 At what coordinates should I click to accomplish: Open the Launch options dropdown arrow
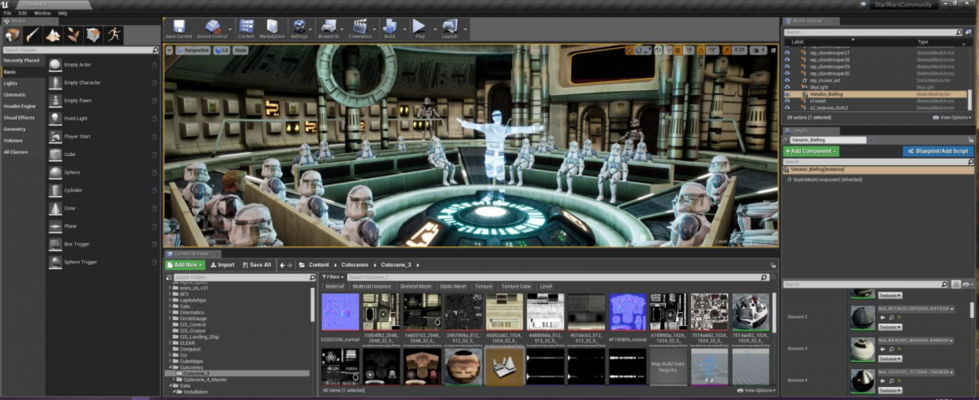coord(465,29)
